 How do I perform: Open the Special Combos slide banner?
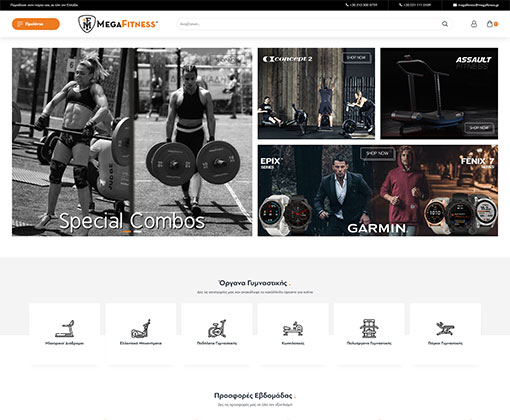click(x=132, y=142)
